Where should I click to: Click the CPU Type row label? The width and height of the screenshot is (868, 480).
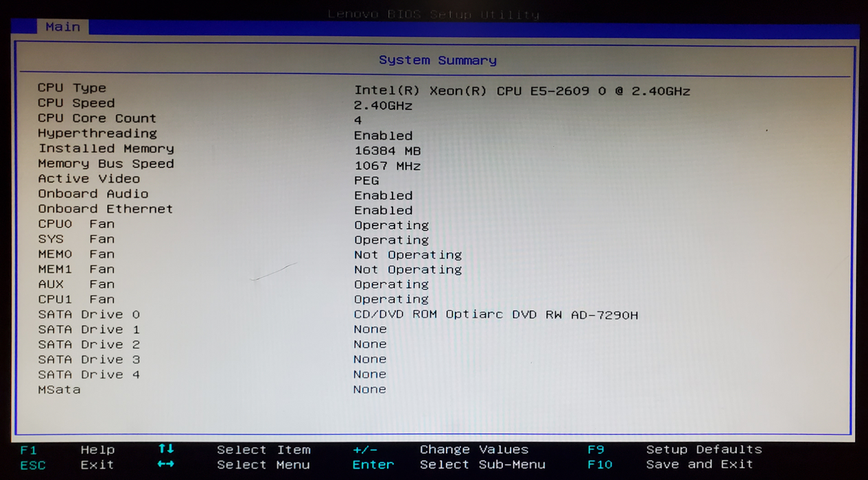click(x=72, y=88)
